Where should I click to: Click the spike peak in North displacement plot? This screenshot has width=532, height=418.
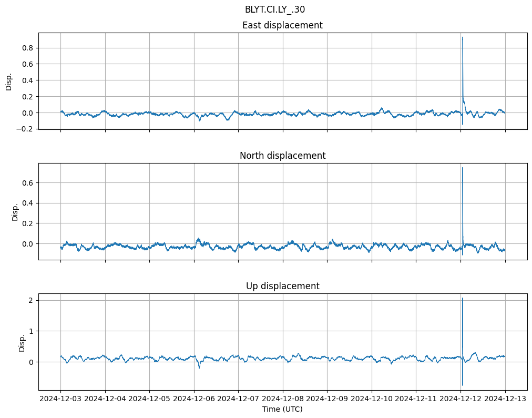pyautogui.click(x=462, y=168)
